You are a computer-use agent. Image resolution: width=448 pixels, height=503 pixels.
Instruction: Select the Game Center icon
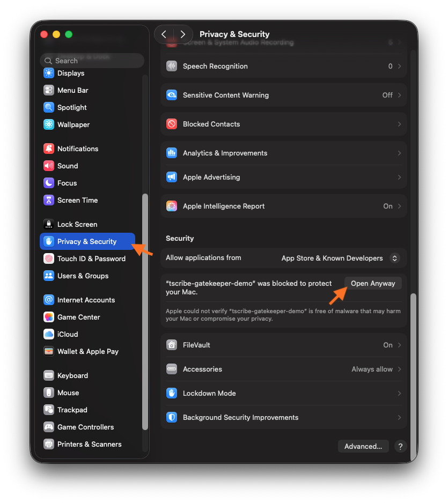pyautogui.click(x=49, y=317)
